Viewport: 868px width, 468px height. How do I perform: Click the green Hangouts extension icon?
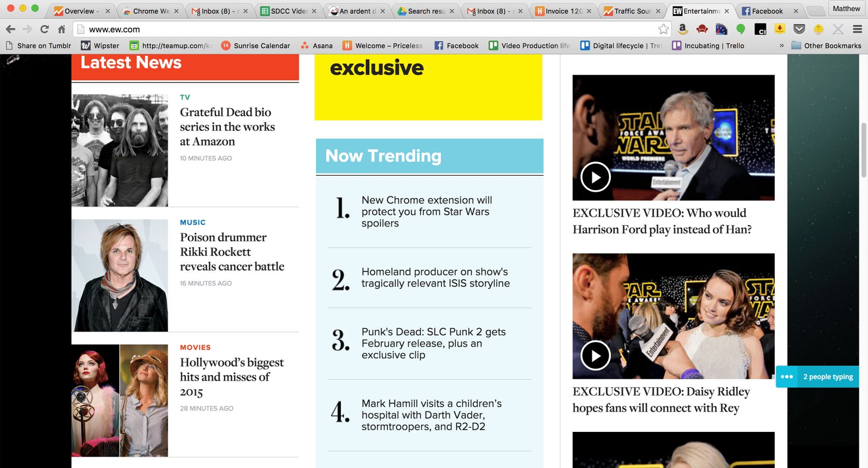[x=741, y=29]
